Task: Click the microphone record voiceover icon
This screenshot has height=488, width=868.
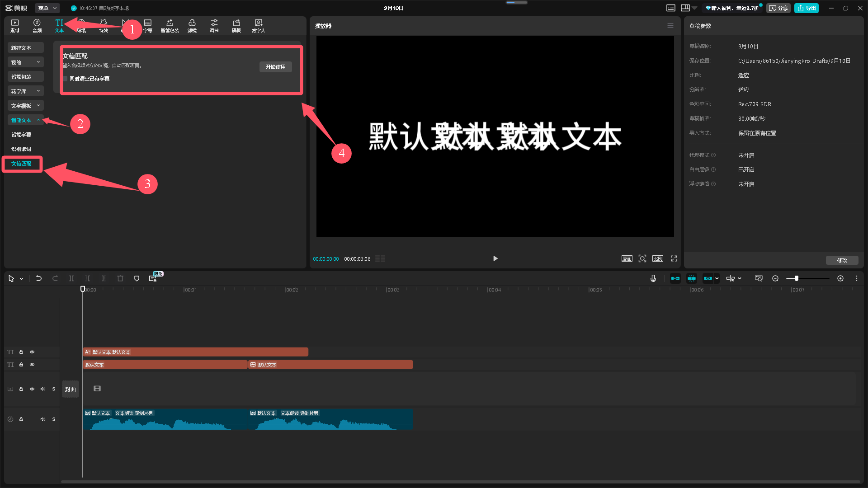Action: [653, 278]
